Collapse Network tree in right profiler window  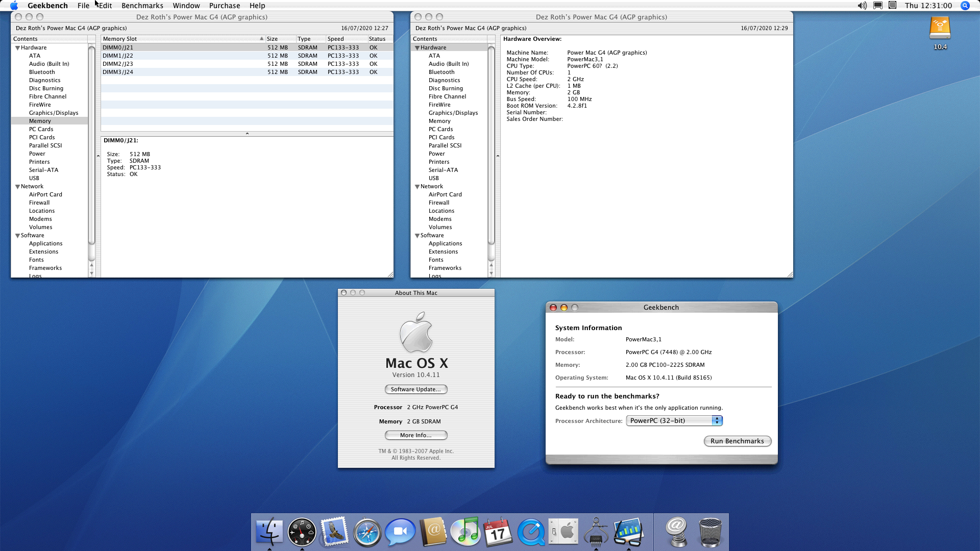pyautogui.click(x=417, y=187)
